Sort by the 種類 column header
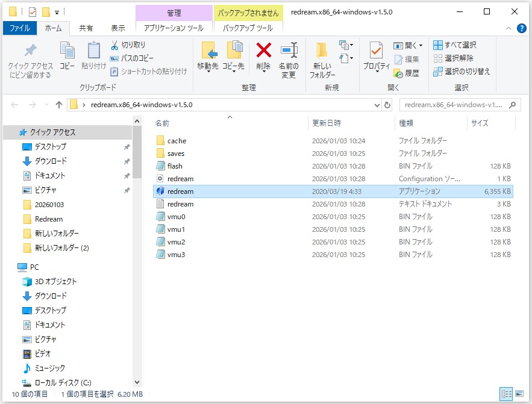 point(431,123)
